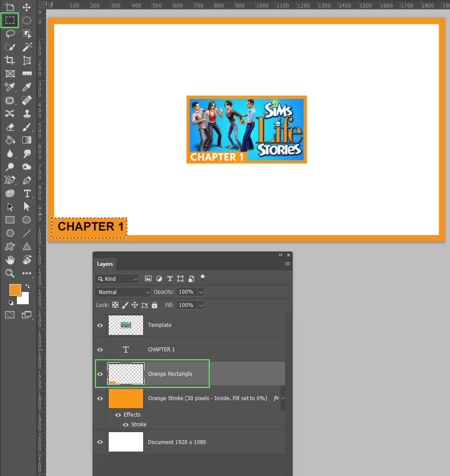The width and height of the screenshot is (450, 476).
Task: Select the Artboard tool
Action: pyautogui.click(x=10, y=7)
